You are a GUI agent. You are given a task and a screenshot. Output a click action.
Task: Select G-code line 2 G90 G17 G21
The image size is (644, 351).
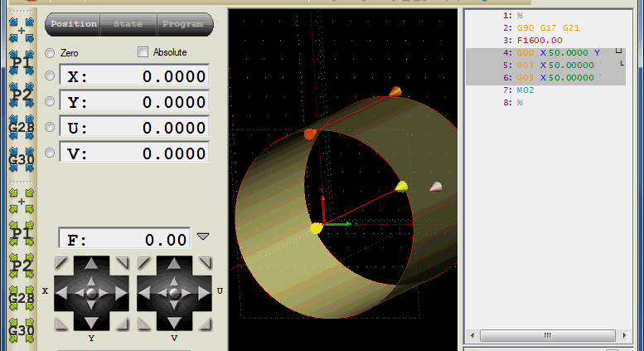548,27
